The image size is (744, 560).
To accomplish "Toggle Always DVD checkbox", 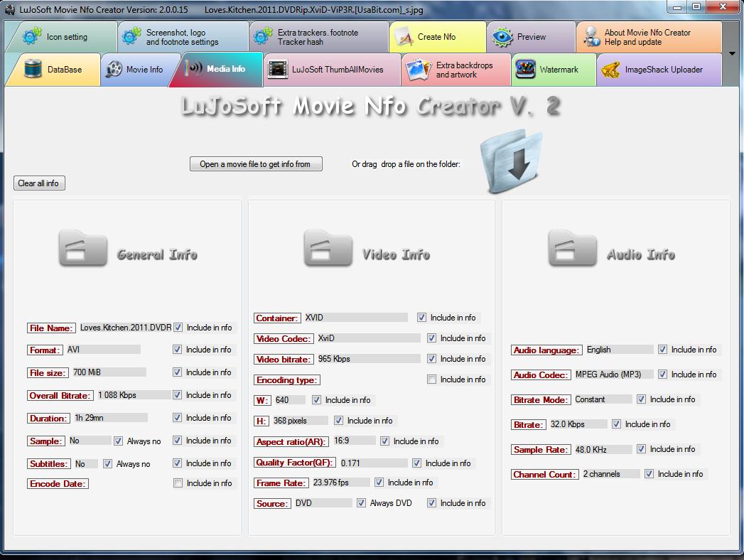I will coord(361,502).
